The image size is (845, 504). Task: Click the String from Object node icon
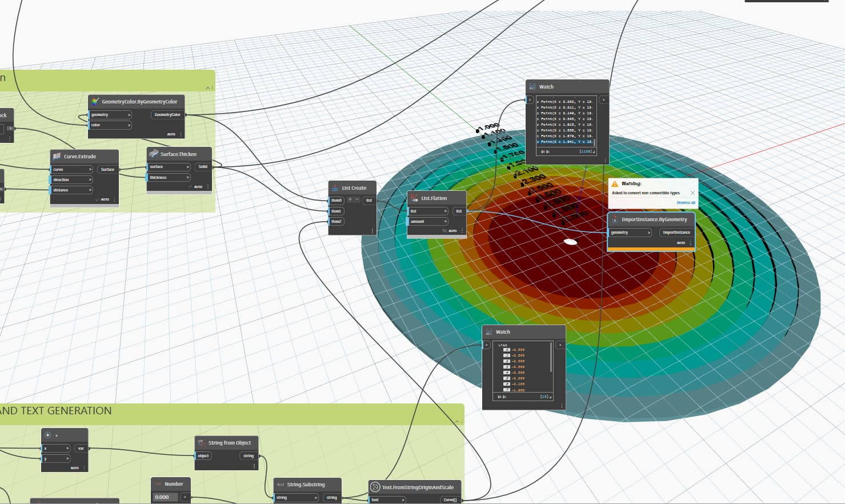coord(201,442)
